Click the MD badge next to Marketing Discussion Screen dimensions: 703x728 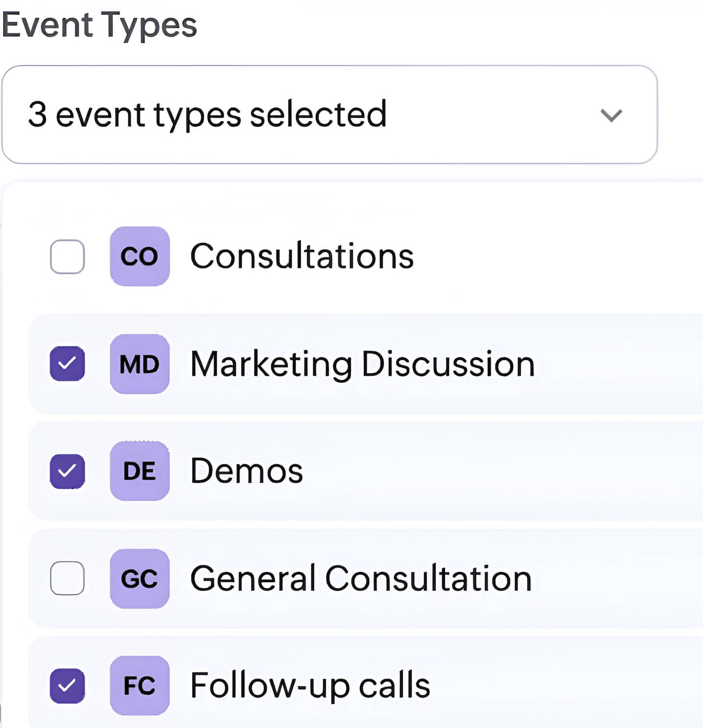[x=140, y=364]
